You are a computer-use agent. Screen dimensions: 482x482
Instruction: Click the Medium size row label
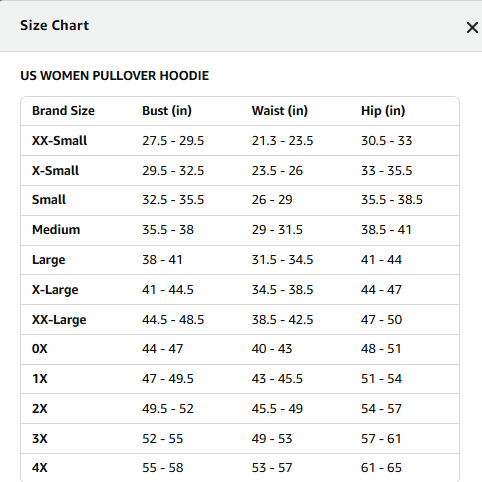coord(56,230)
